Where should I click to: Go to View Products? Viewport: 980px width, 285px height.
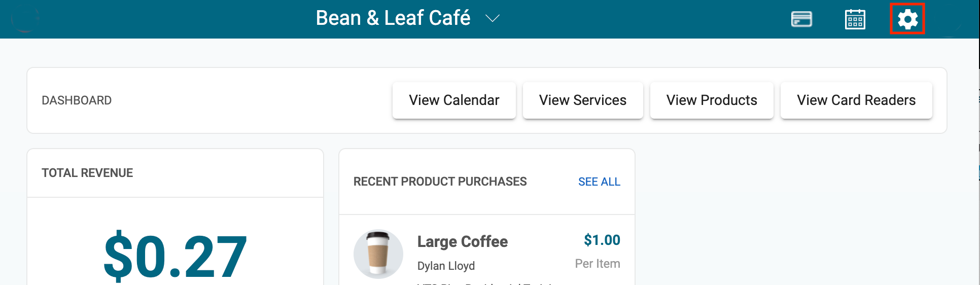[x=711, y=100]
